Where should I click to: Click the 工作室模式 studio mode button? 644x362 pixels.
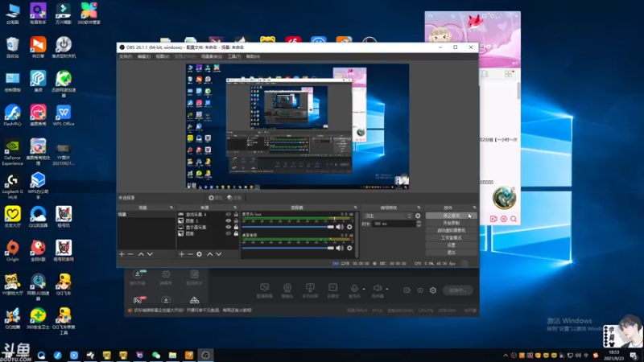point(451,237)
